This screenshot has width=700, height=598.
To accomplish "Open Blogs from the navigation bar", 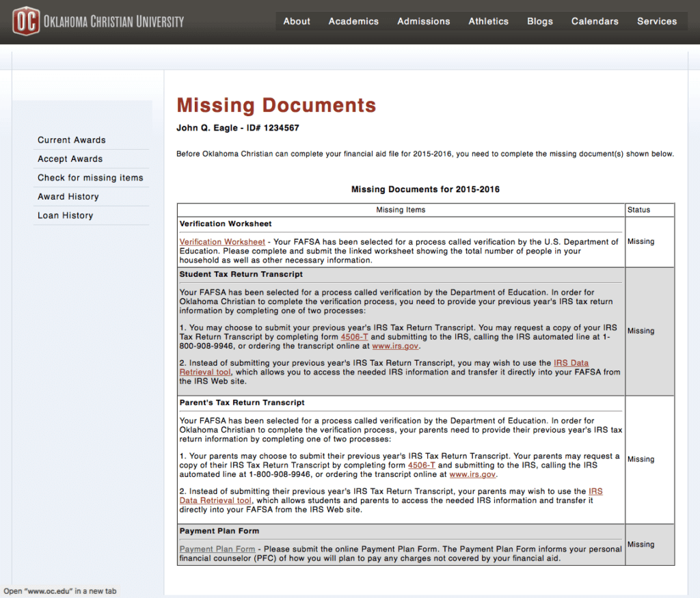I will pyautogui.click(x=540, y=21).
